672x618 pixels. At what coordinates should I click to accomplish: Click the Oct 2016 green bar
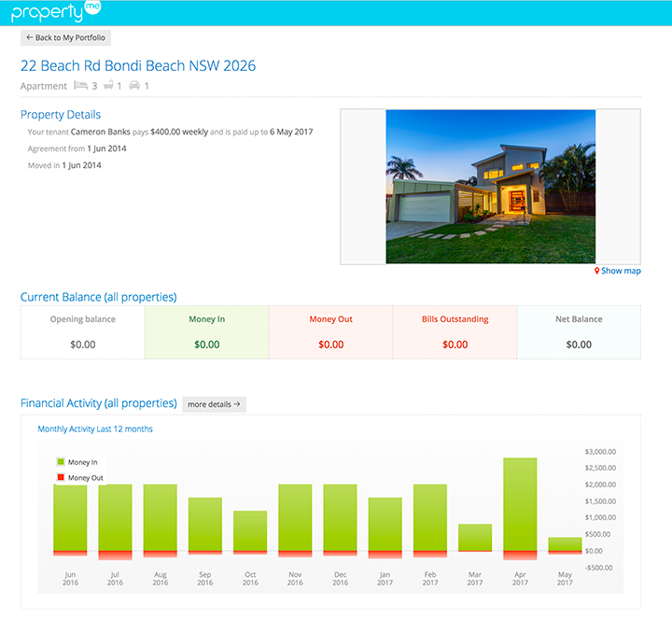(x=250, y=530)
